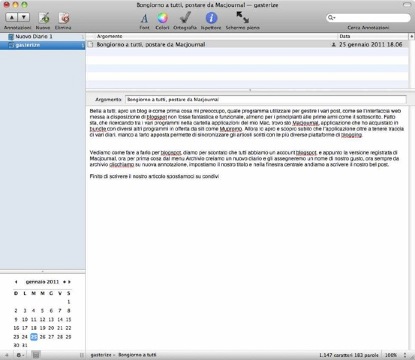The image size is (415, 360).
Task: Show next month in calendar
Action: (x=69, y=282)
